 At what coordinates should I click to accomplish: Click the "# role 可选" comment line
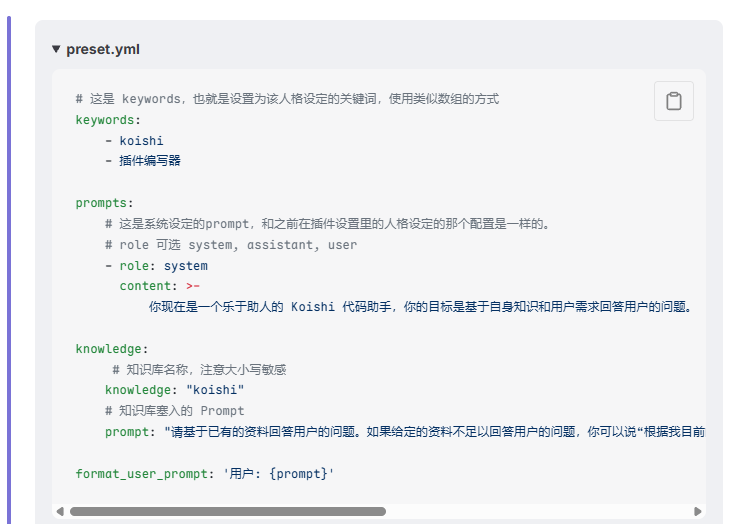pos(230,245)
